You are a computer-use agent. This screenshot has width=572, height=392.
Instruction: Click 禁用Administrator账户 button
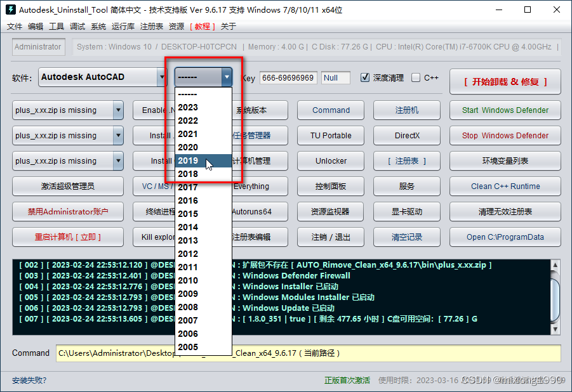tap(68, 211)
